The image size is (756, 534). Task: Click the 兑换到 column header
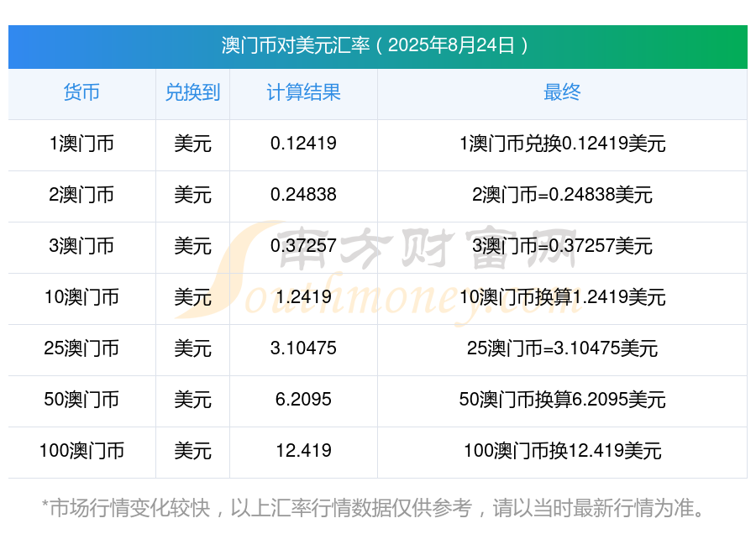(192, 92)
